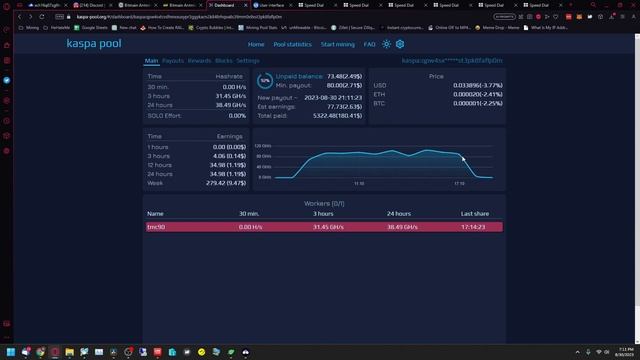Open the FAQ link

[369, 44]
